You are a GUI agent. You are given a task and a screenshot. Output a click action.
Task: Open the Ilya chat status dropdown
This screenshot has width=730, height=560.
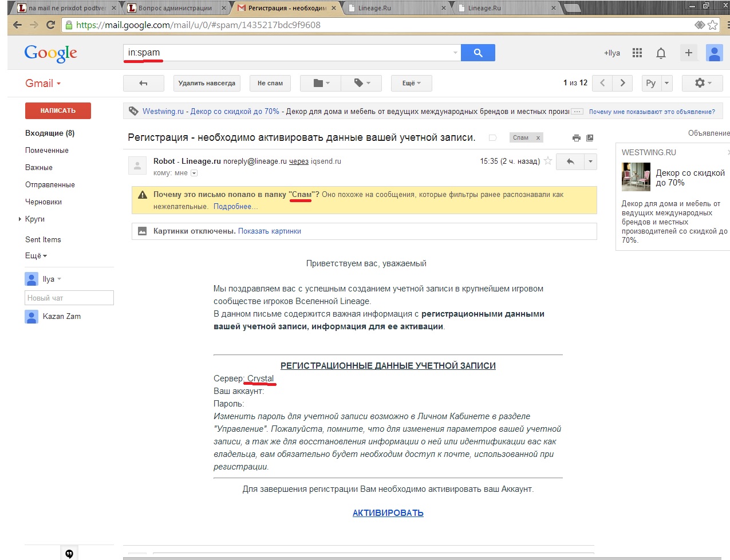(x=59, y=279)
